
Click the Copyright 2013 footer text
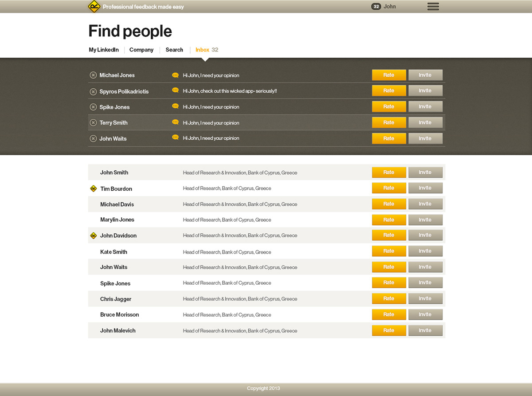[263, 388]
